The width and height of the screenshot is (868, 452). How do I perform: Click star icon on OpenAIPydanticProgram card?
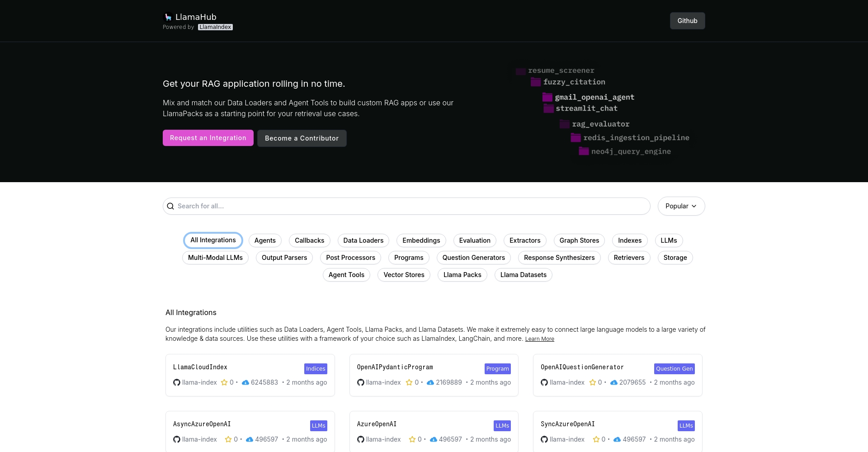pyautogui.click(x=409, y=382)
